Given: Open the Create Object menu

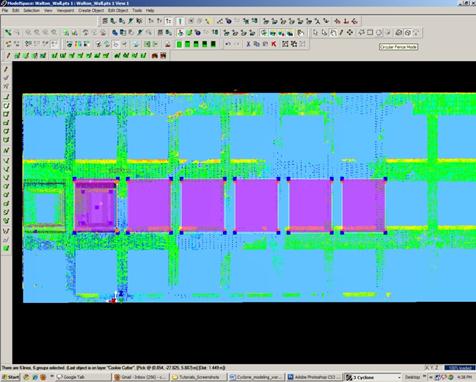Looking at the screenshot, I should pos(91,11).
